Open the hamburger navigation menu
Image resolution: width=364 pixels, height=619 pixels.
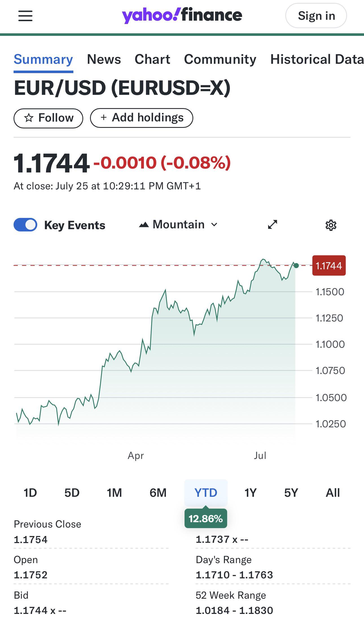[x=25, y=16]
